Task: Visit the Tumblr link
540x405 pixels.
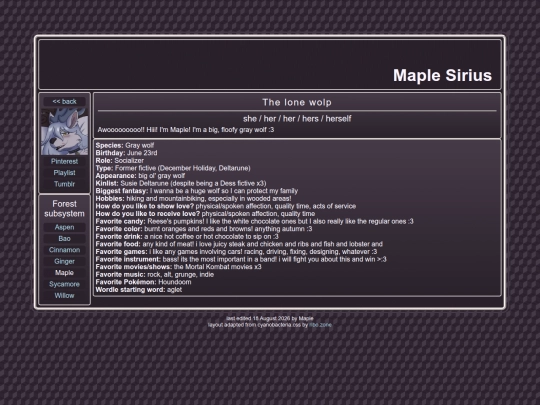Action: [x=64, y=184]
